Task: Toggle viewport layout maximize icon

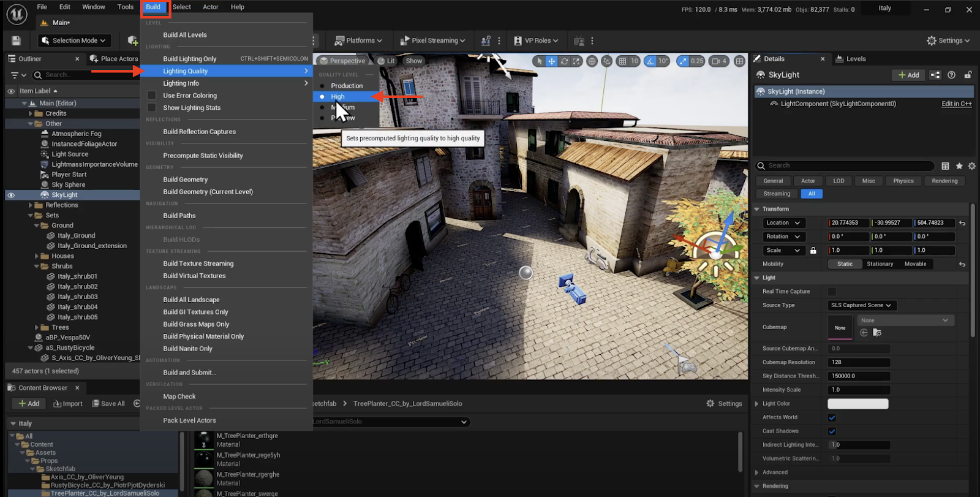Action: pos(739,61)
